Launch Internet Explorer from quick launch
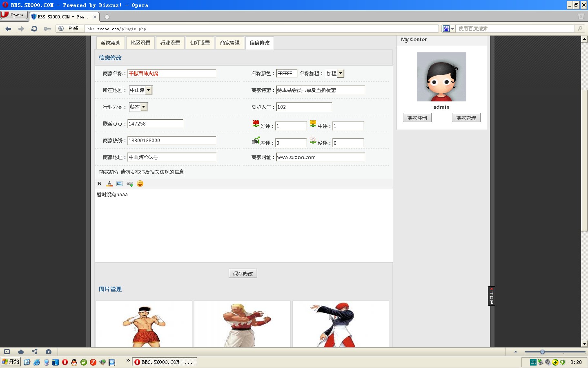This screenshot has width=588, height=368. click(x=37, y=362)
